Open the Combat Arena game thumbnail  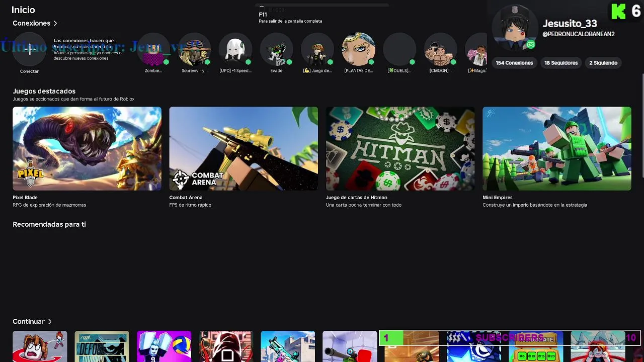244,148
